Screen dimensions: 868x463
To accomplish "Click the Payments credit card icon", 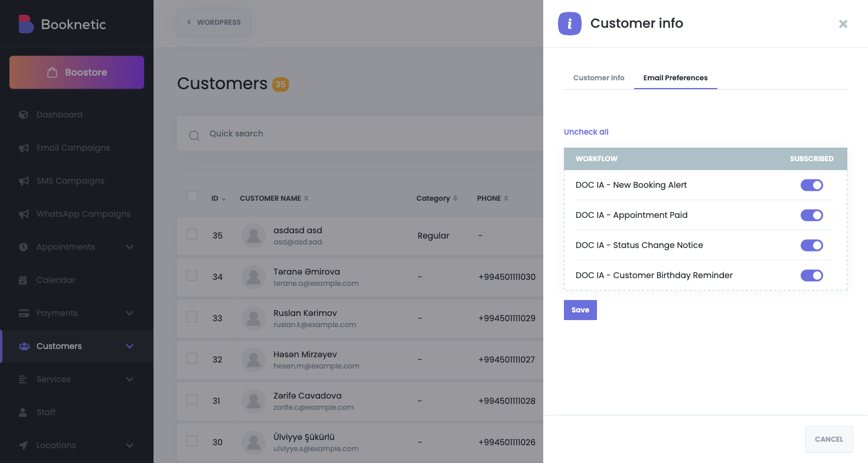I will [x=24, y=313].
